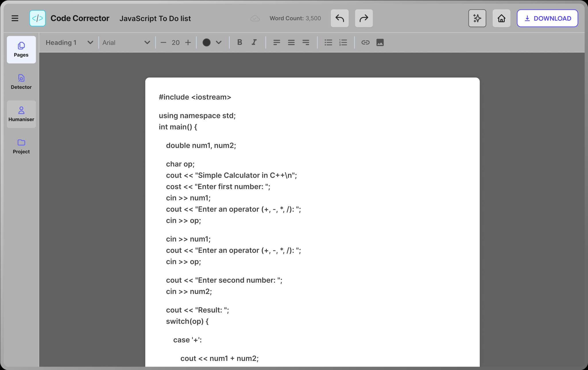Insert a hyperlink with link icon
The width and height of the screenshot is (588, 370).
365,42
